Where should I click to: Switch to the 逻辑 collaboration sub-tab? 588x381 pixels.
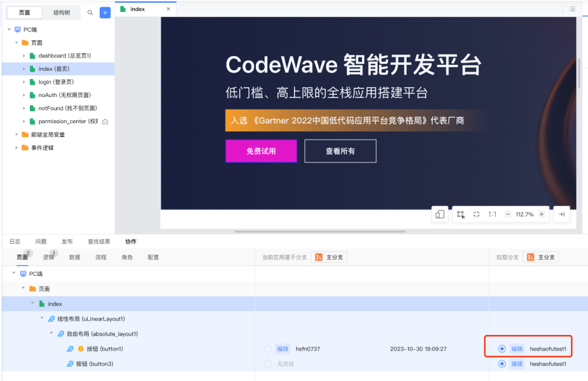pyautogui.click(x=48, y=257)
